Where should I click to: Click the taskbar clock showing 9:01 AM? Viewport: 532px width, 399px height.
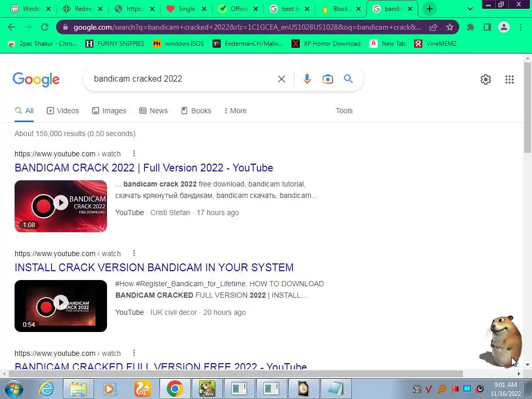click(506, 389)
